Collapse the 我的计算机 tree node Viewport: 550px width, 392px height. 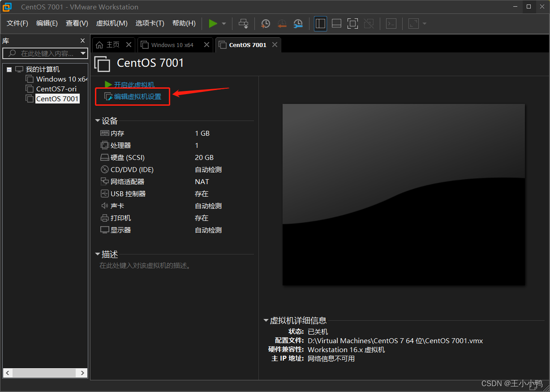tap(9, 69)
